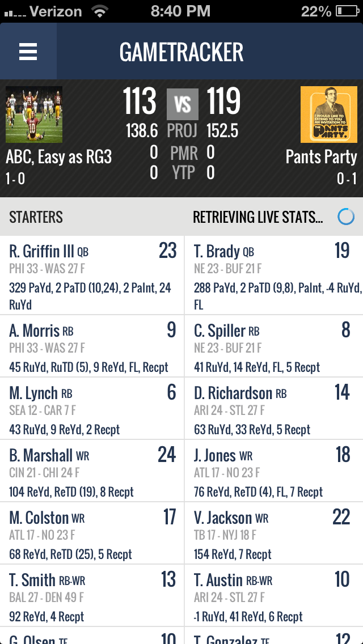Select B. Marshall WR row
Image resolution: width=363 pixels, height=644 pixels.
point(92,471)
